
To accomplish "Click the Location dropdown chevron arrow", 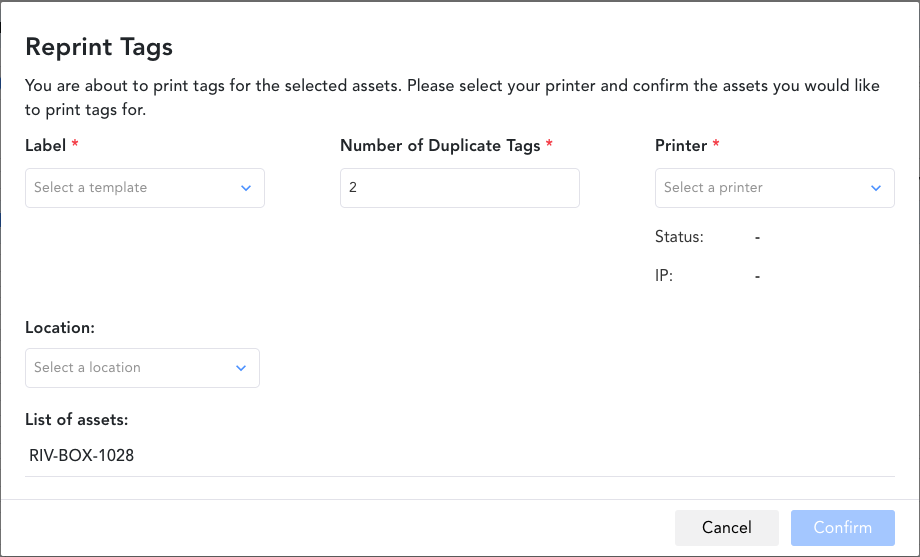I will 241,368.
